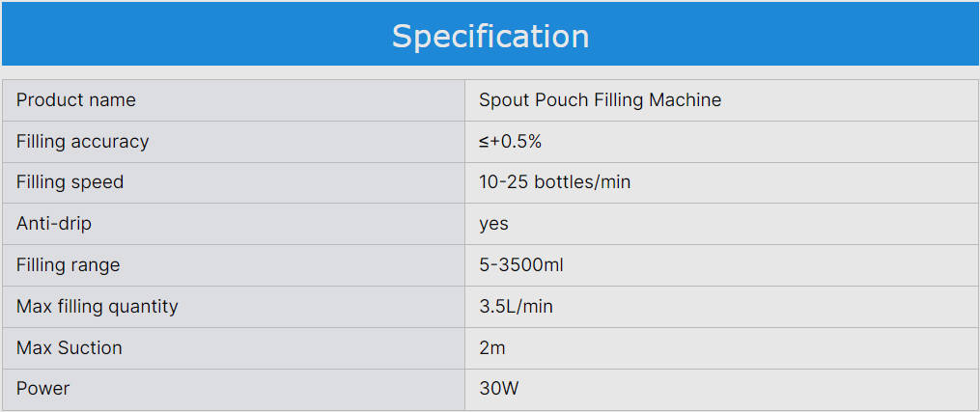Click the Power label cell
The width and height of the screenshot is (980, 412).
[42, 389]
